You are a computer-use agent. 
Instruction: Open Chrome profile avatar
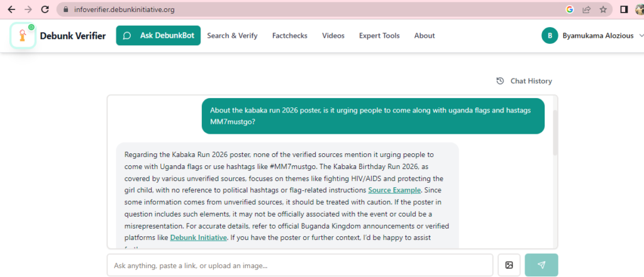pyautogui.click(x=639, y=9)
